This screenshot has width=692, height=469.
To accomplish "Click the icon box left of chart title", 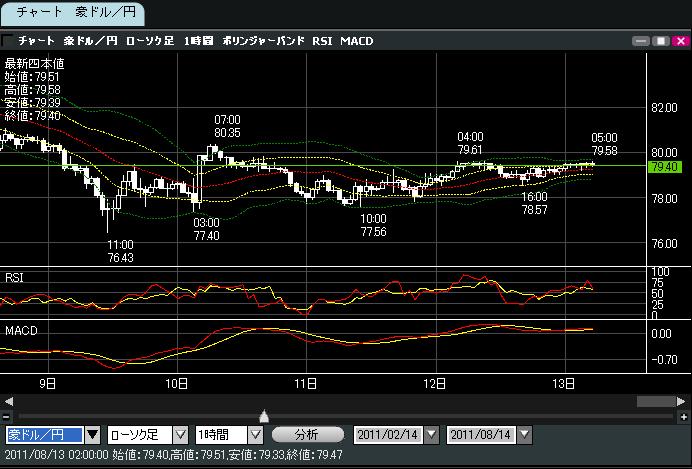I will (8, 41).
